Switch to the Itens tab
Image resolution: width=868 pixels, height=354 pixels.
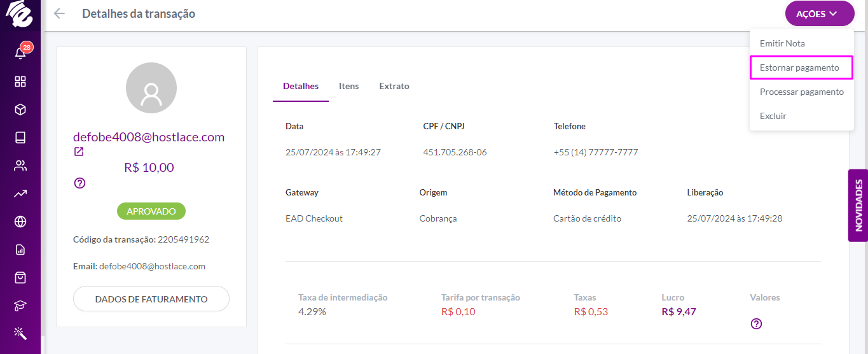pyautogui.click(x=348, y=86)
